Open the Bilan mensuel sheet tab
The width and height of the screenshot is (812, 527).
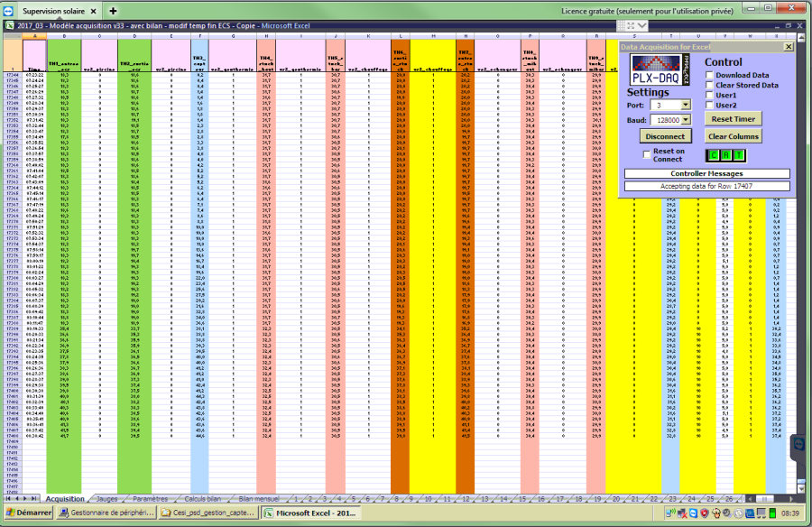point(259,498)
